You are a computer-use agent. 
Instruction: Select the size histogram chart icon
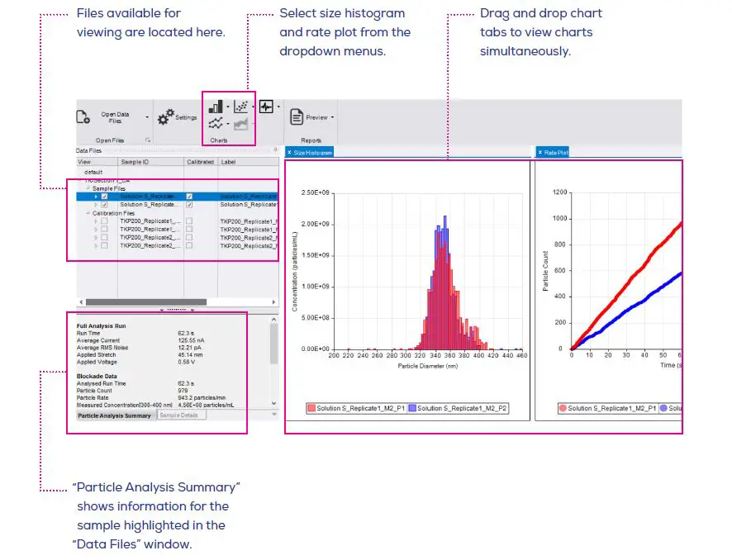click(215, 107)
